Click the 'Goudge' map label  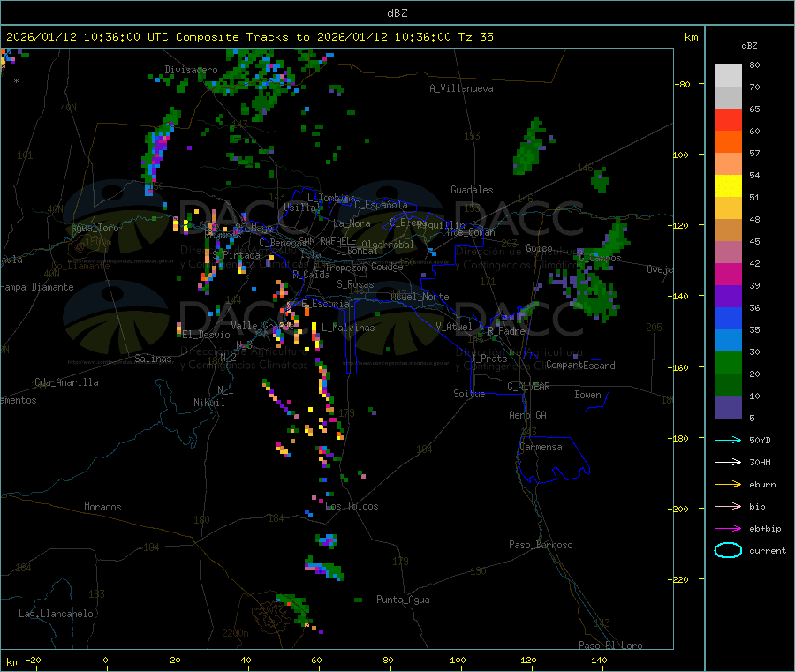[x=388, y=267]
